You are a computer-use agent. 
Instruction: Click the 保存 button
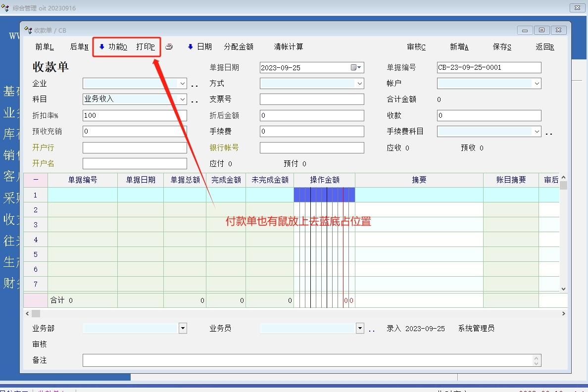502,47
